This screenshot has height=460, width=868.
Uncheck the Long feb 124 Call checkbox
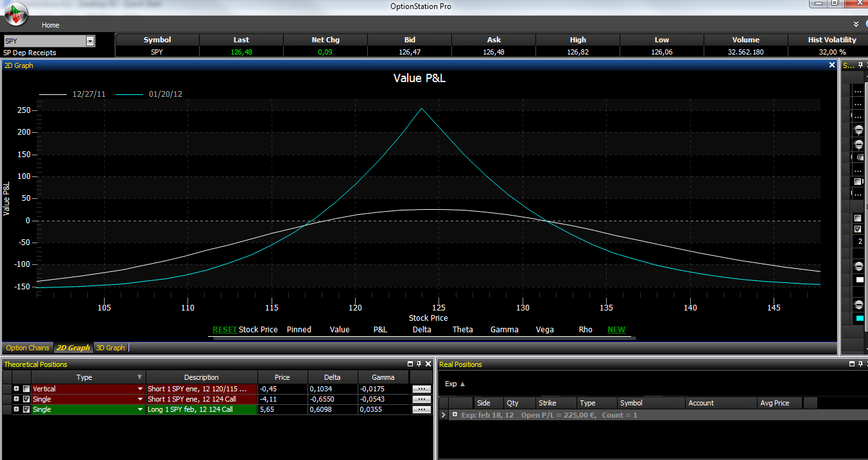tap(26, 409)
